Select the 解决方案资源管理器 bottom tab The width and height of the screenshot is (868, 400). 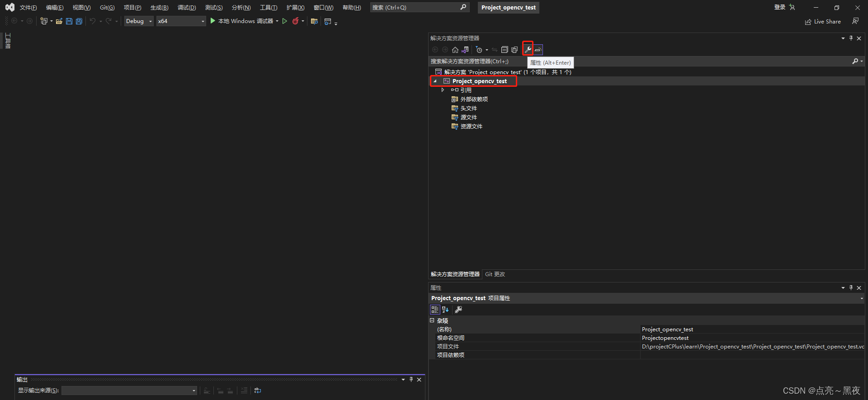[455, 274]
